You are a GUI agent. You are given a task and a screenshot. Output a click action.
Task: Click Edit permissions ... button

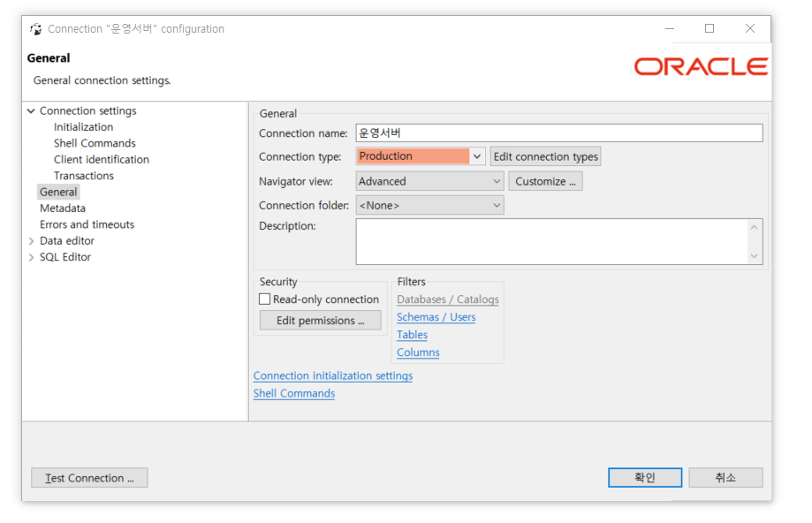pos(321,321)
